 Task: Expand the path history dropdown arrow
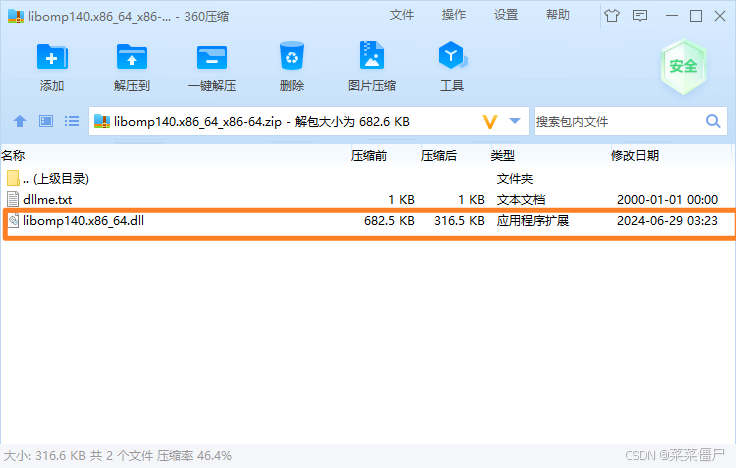[x=515, y=121]
